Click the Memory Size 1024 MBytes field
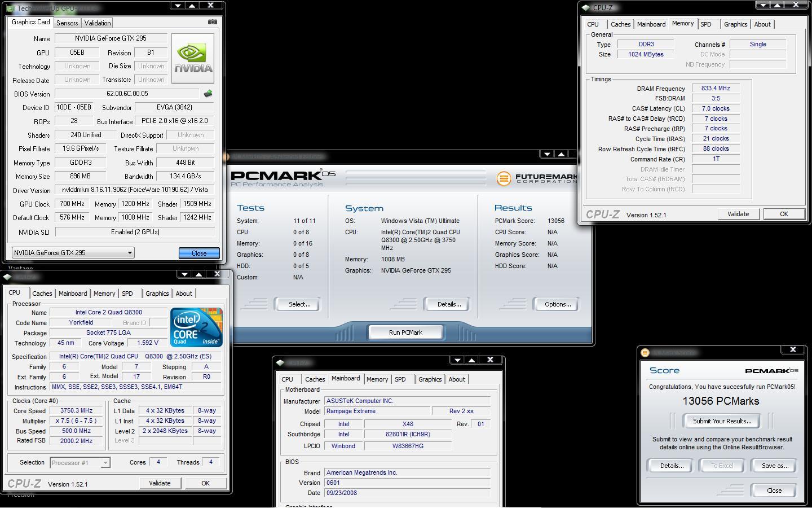Image resolution: width=812 pixels, height=508 pixels. pyautogui.click(x=646, y=55)
